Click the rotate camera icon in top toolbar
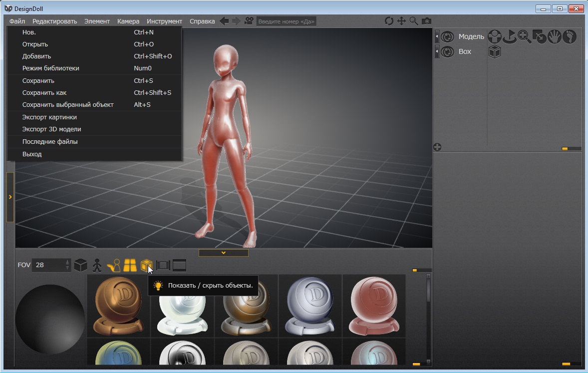Screen dimensions: 588x373 pyautogui.click(x=389, y=21)
